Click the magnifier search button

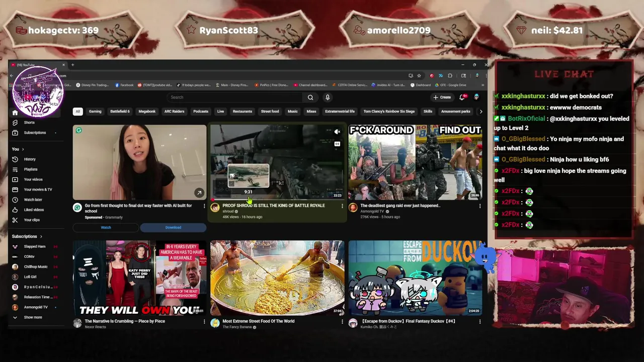click(310, 98)
